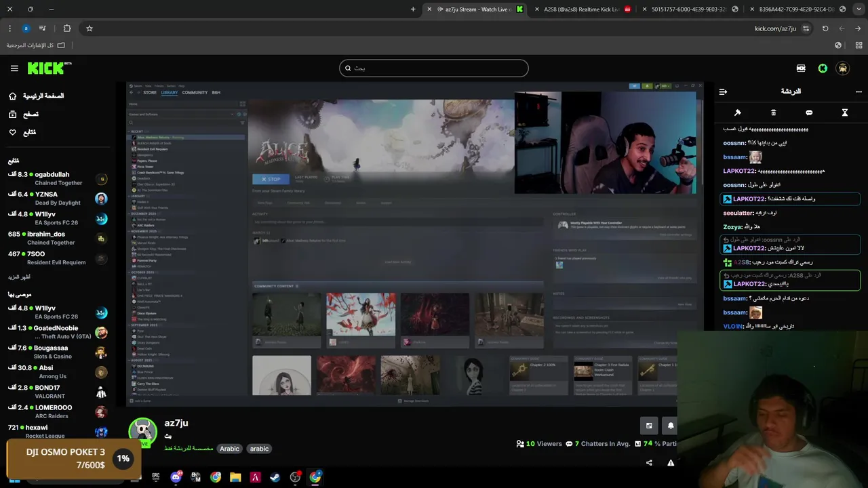Screen dimensions: 868x488
Task: Click the chat bubble icon in chat toolbar
Action: coord(809,113)
